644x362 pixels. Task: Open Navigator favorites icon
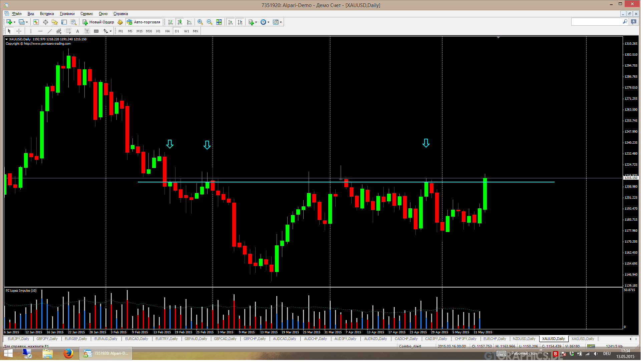coord(55,22)
